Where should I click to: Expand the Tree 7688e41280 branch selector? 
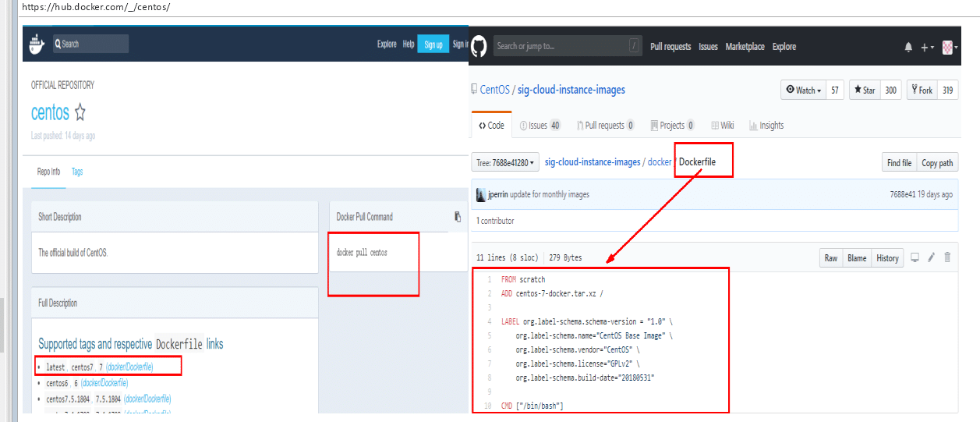[x=504, y=163]
